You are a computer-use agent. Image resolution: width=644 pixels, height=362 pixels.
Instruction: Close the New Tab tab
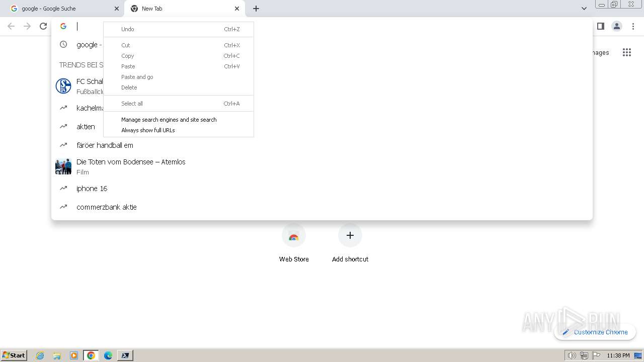(x=237, y=9)
